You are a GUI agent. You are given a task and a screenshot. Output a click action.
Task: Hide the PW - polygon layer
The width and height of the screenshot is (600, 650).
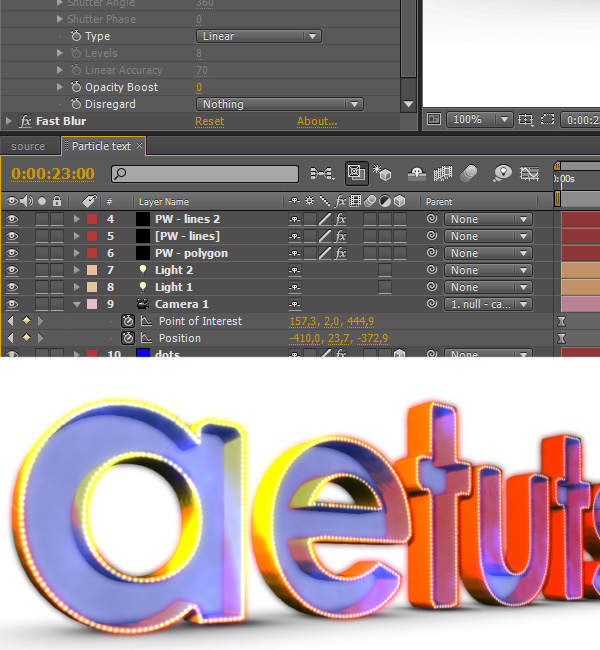pos(12,253)
